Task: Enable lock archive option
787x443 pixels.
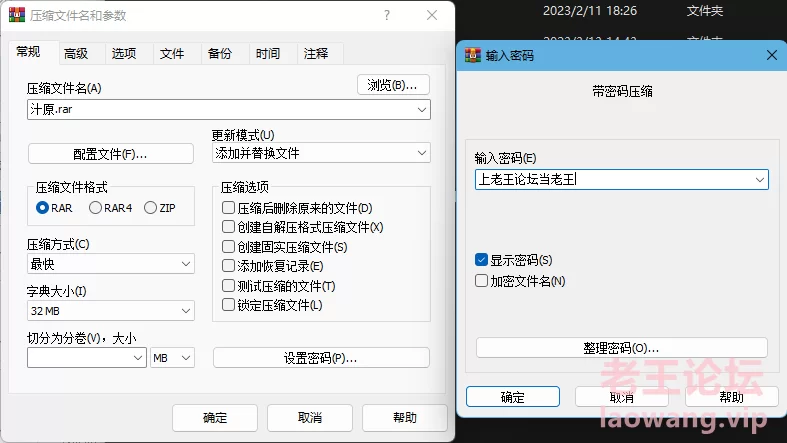Action: (x=228, y=305)
